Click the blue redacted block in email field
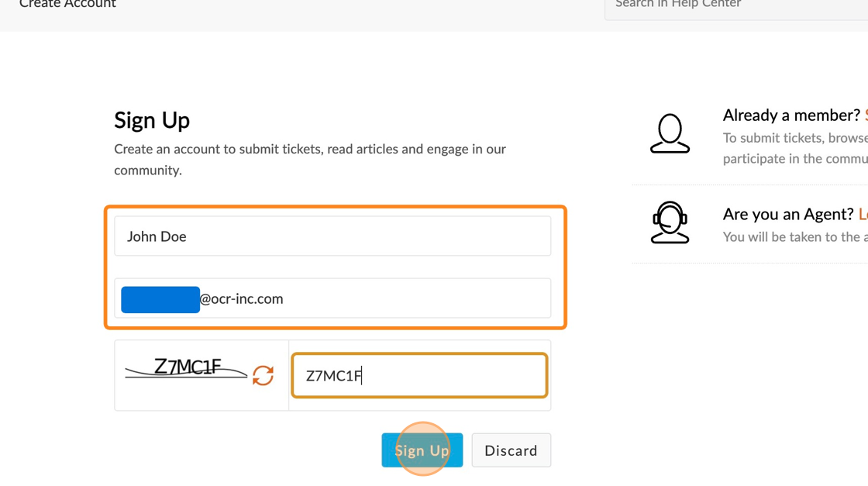This screenshot has width=868, height=486. pyautogui.click(x=160, y=299)
